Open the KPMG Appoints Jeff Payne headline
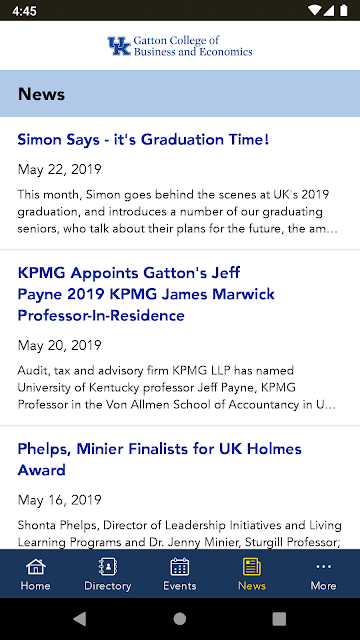This screenshot has width=360, height=640. (146, 294)
